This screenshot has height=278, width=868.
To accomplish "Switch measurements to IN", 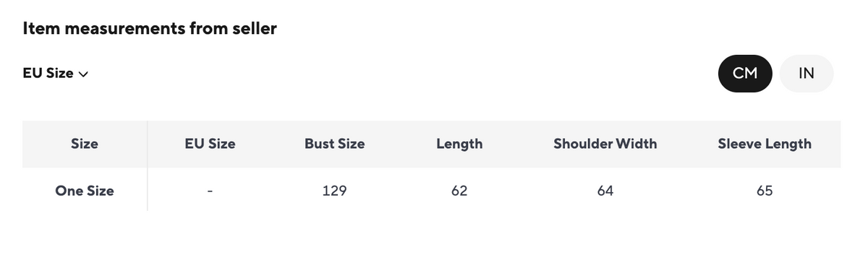I will [x=807, y=73].
